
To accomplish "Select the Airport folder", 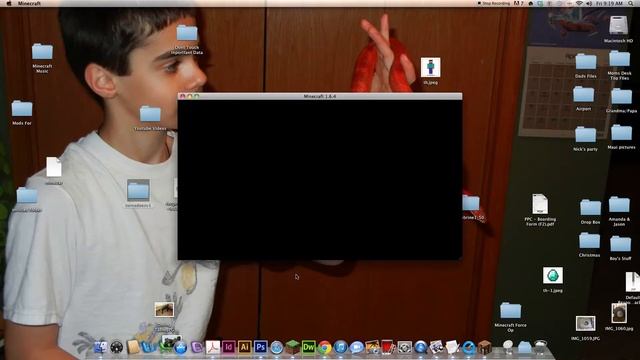I will pyautogui.click(x=583, y=95).
